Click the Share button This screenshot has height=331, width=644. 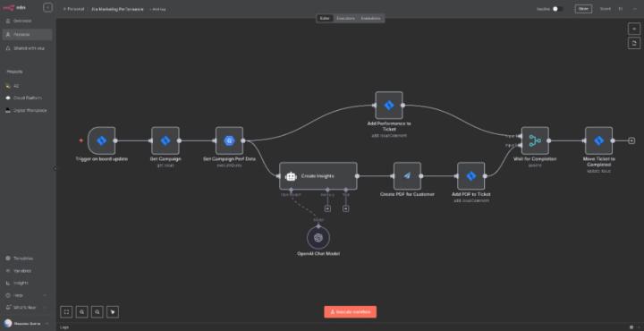coord(583,9)
